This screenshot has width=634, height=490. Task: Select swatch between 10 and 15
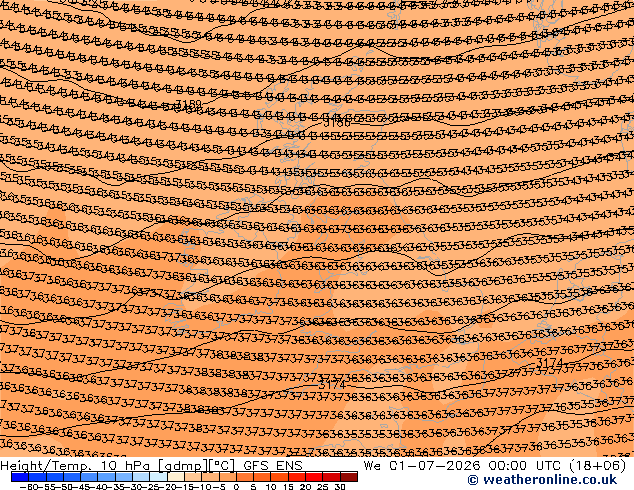click(x=280, y=477)
